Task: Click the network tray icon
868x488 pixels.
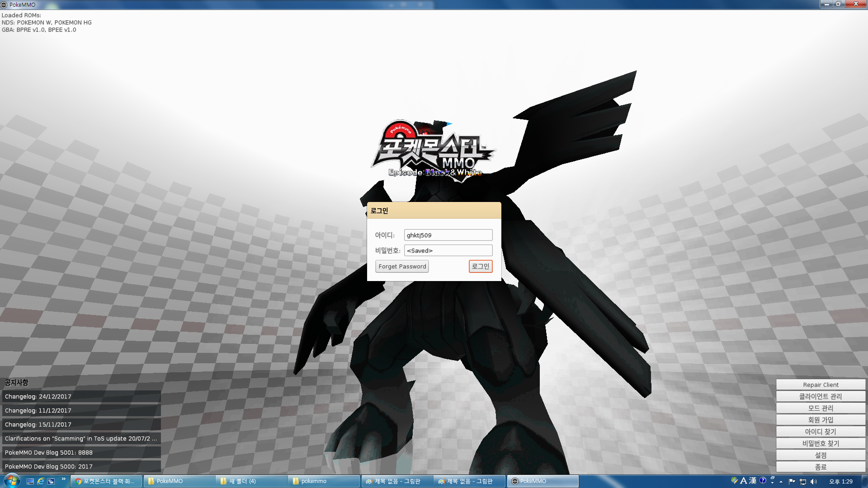Action: 803,482
